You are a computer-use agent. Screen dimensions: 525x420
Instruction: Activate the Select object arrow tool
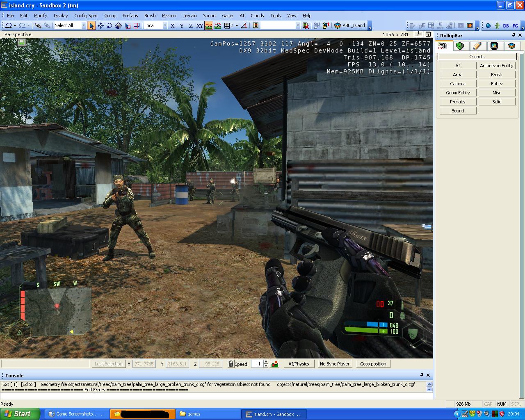(x=91, y=25)
